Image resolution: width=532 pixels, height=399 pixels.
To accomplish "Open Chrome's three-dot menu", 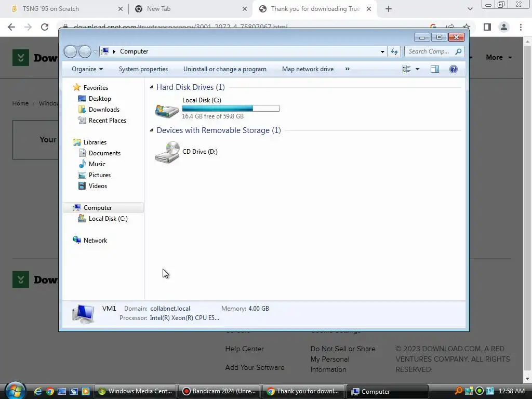I will (521, 27).
